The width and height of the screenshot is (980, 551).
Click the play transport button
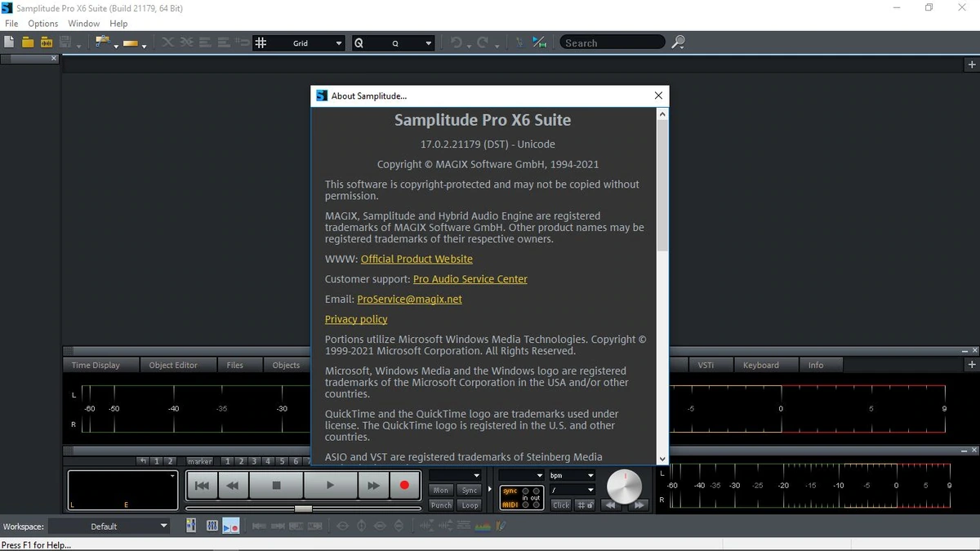click(x=330, y=485)
